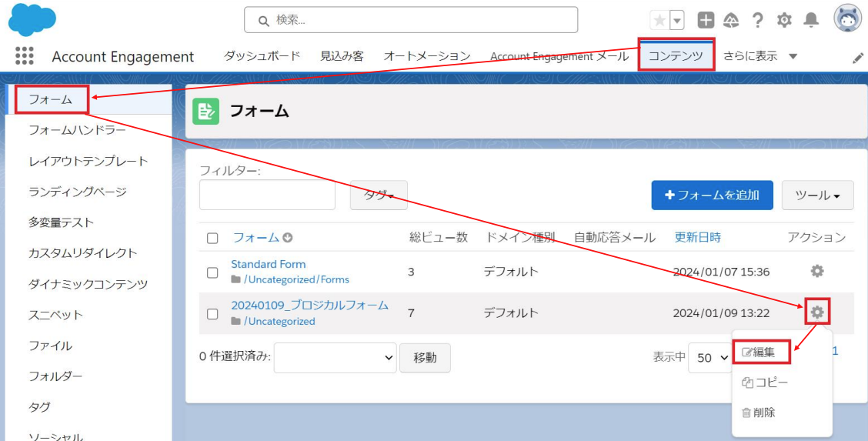Image resolution: width=868 pixels, height=441 pixels.
Task: Open the /Uncategorized/Forms folder link
Action: coord(297,279)
